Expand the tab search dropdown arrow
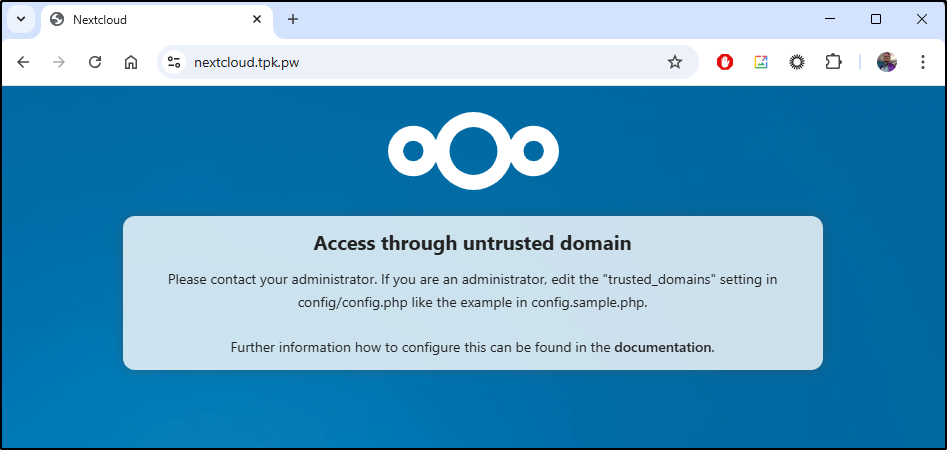The height and width of the screenshot is (450, 947). click(x=21, y=19)
